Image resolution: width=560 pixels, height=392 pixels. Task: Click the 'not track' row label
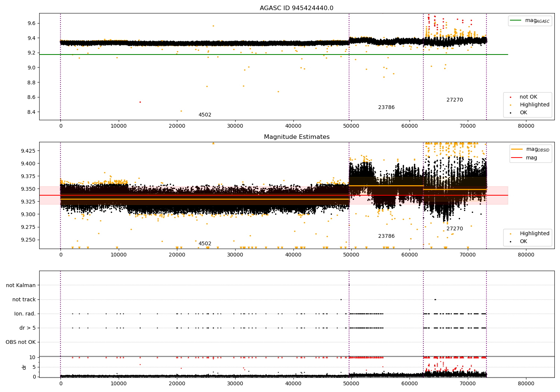click(x=24, y=300)
